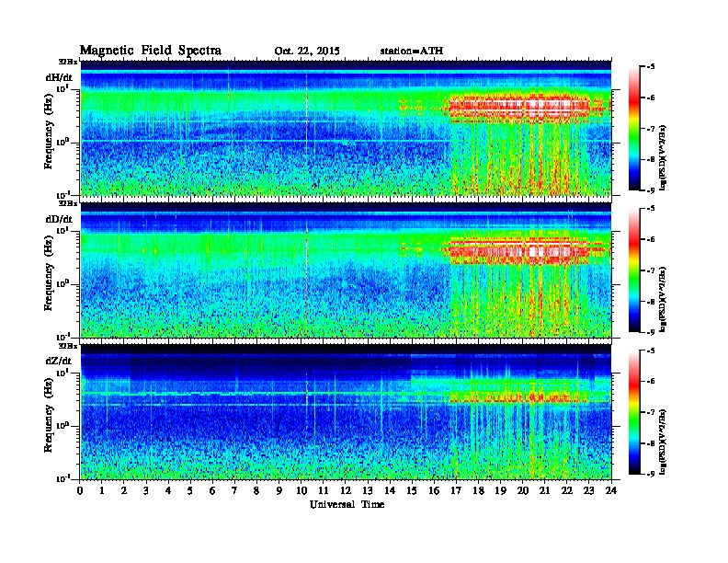Click hour "5" on the Universal Time axis
The width and height of the screenshot is (728, 563).
pos(191,490)
